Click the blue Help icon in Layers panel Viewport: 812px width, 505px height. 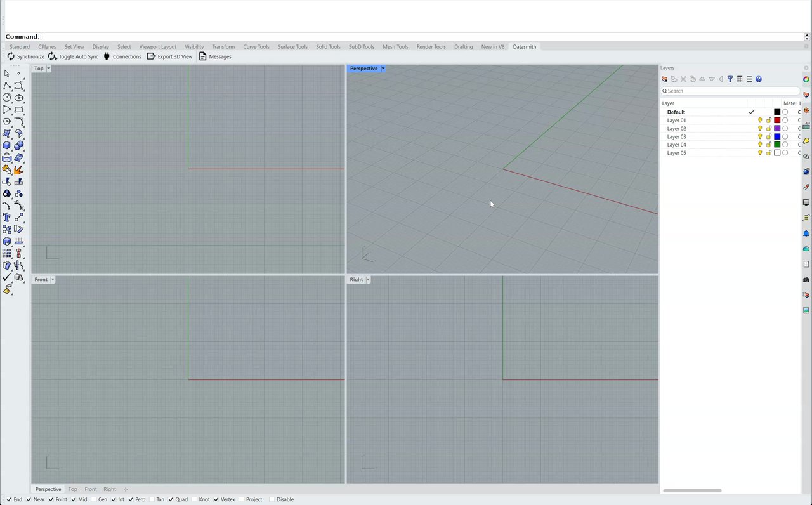pyautogui.click(x=759, y=79)
